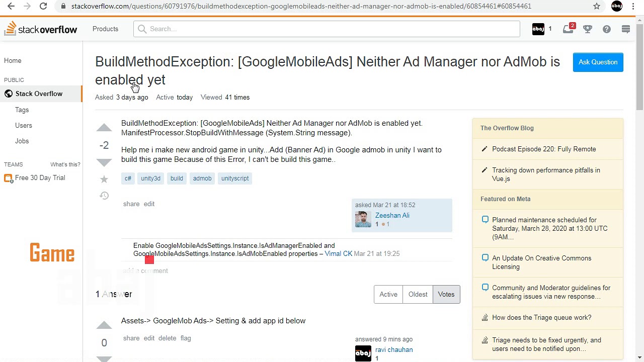Open user profile avatar in top bar
This screenshot has height=362, width=644.
(x=538, y=29)
